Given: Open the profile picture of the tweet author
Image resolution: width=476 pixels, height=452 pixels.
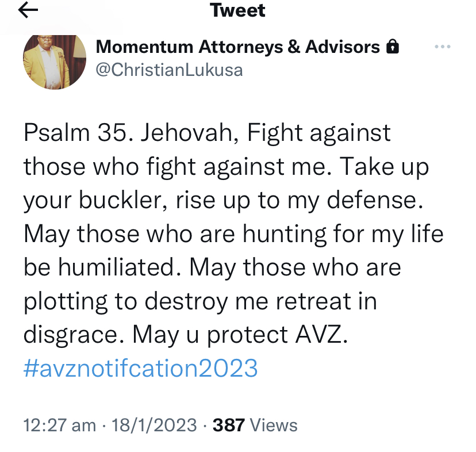Looking at the screenshot, I should tap(54, 62).
